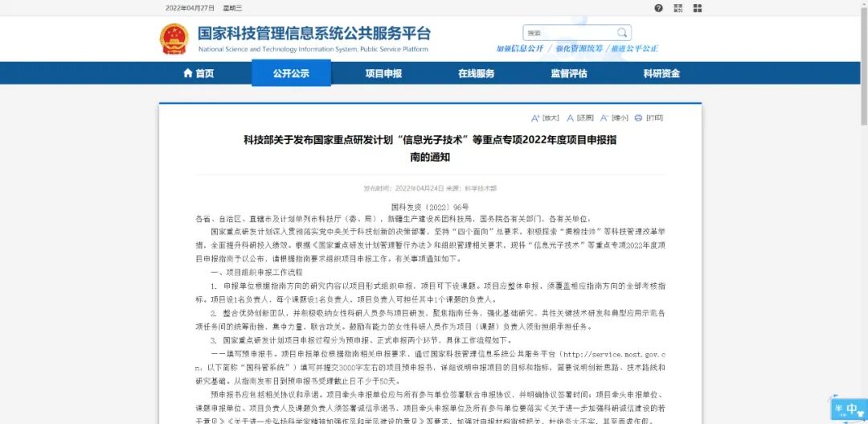Viewport: 868px width, 424px height.
Task: Click the national emblem logo
Action: coord(174,39)
